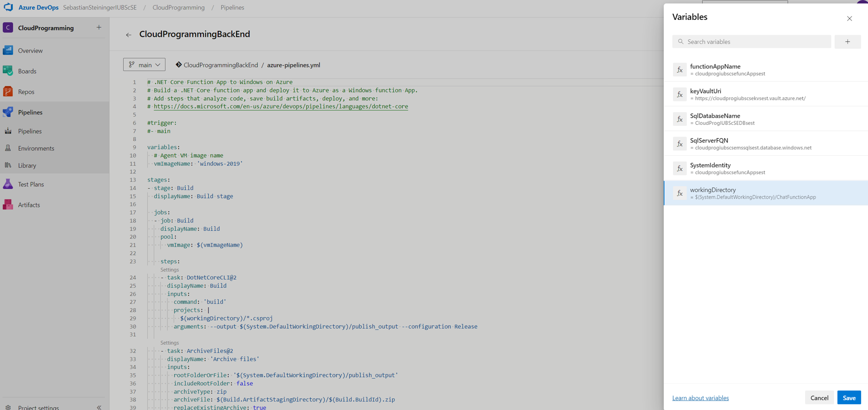Click line 14 stage: Build text
Screen dimensions: 868x410
[174, 188]
